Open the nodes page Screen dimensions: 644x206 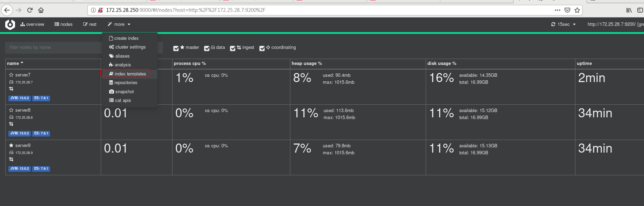click(64, 24)
